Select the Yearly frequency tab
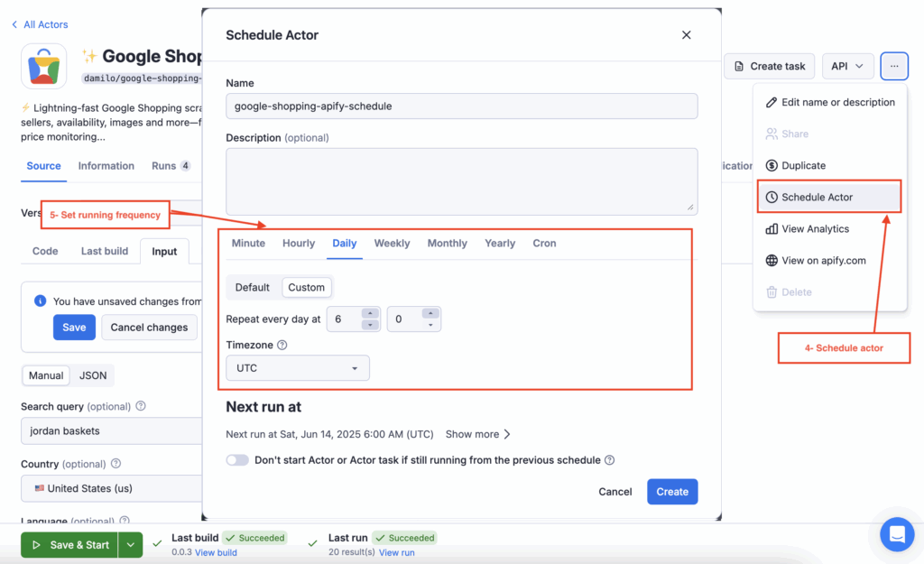 pos(500,243)
